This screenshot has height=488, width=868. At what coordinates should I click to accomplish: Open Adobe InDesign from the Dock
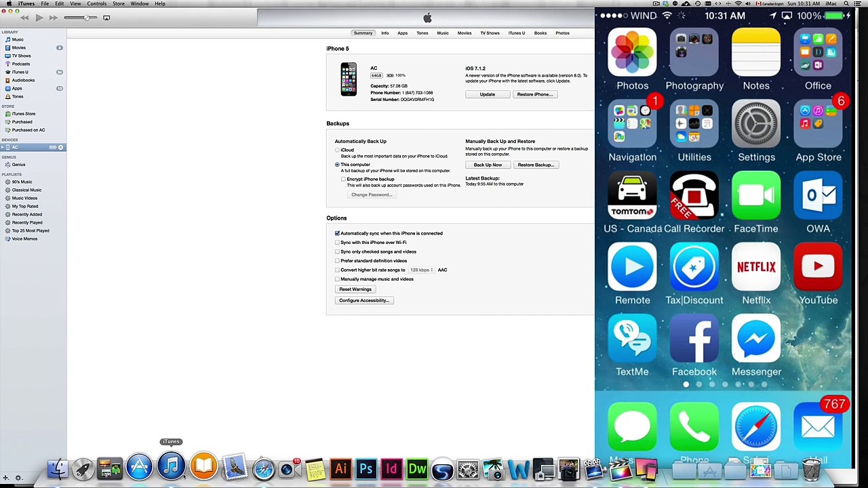pos(391,469)
